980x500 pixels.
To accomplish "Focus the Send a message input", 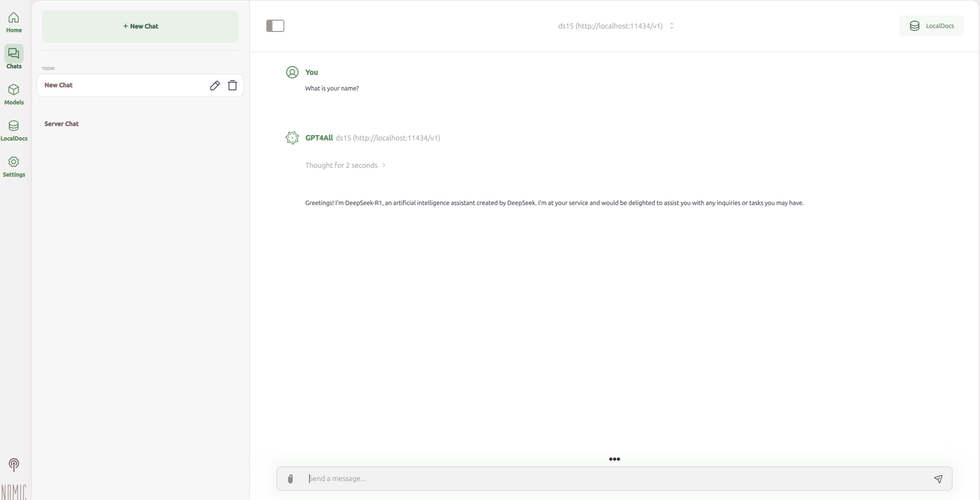I will [614, 479].
